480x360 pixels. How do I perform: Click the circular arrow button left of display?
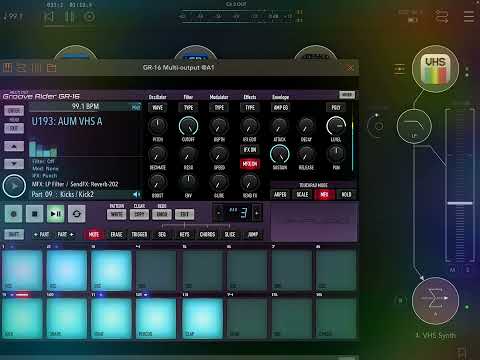(x=14, y=186)
